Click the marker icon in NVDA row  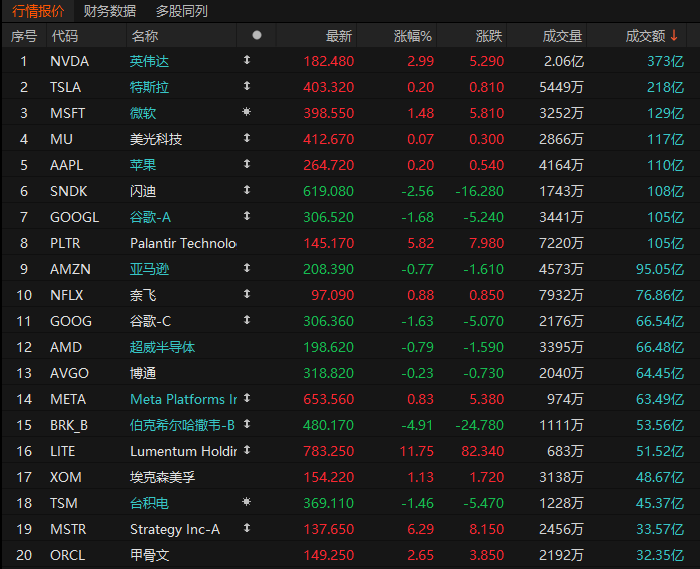247,60
